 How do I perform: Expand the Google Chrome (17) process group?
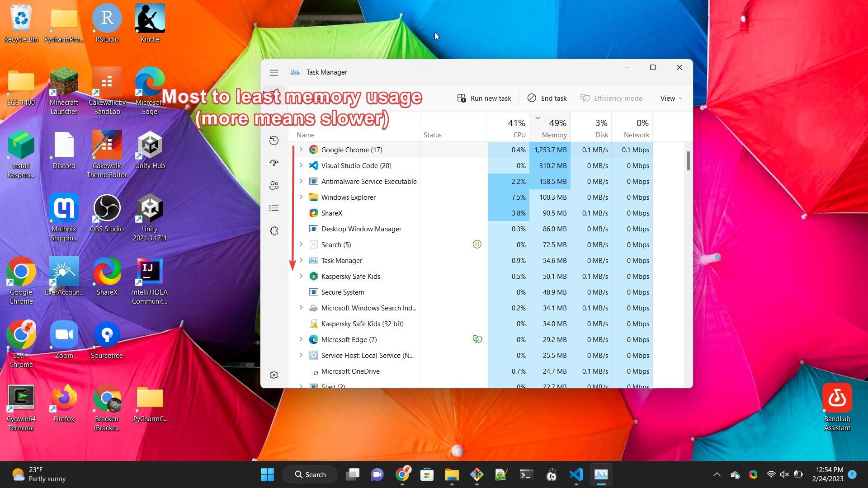[x=301, y=150]
